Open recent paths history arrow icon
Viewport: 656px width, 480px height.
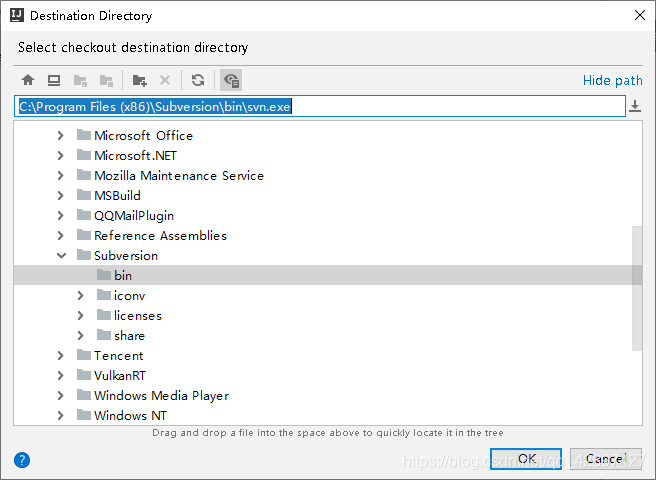coord(635,106)
